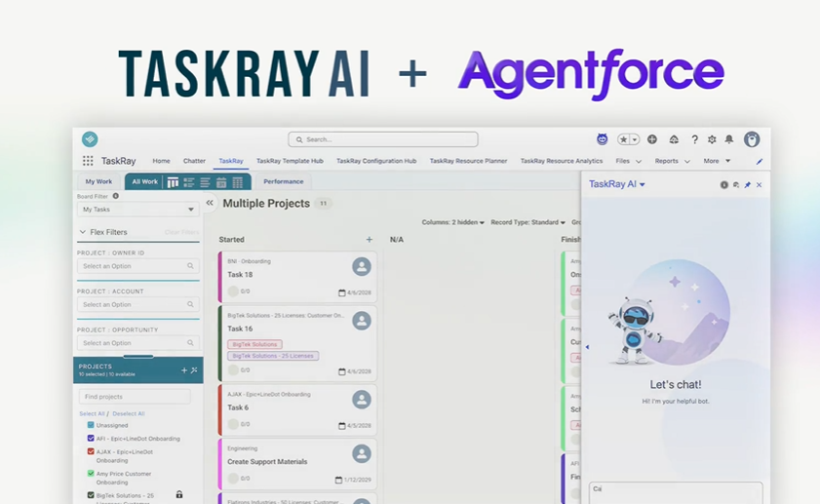
Task: Toggle Task 6 completion circle
Action: click(233, 424)
